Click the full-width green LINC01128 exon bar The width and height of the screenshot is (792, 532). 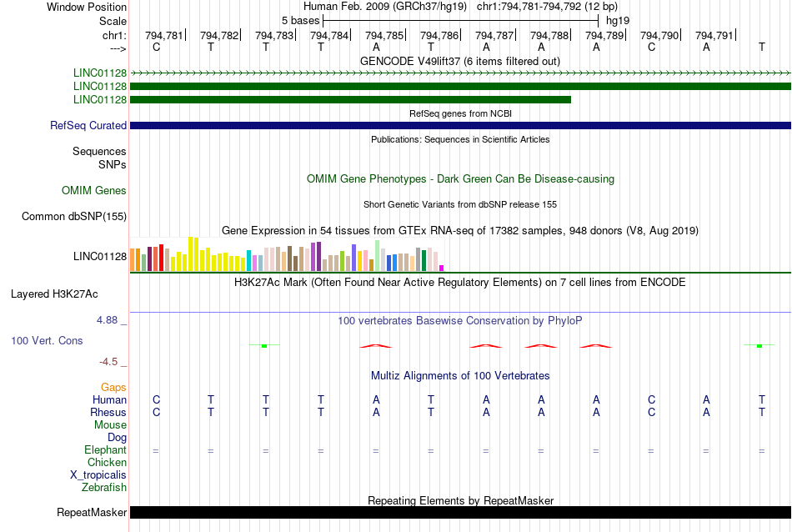(x=460, y=87)
